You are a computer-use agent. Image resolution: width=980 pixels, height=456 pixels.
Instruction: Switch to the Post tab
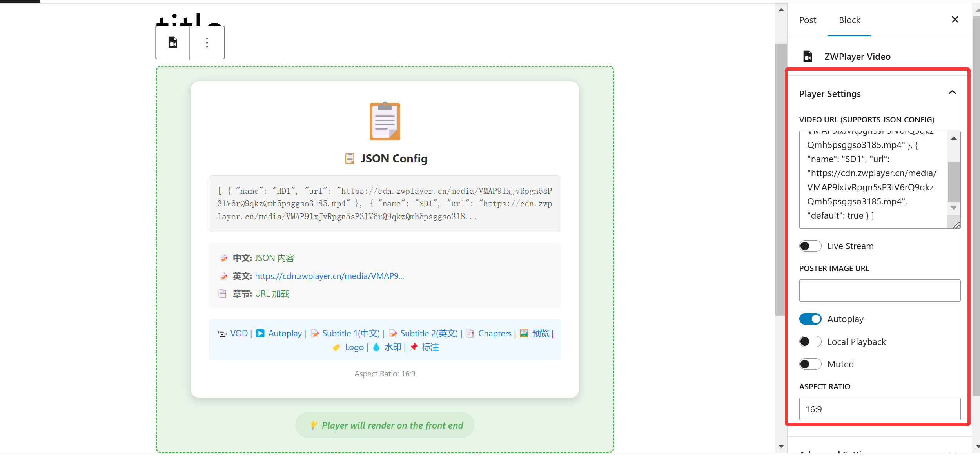[808, 20]
